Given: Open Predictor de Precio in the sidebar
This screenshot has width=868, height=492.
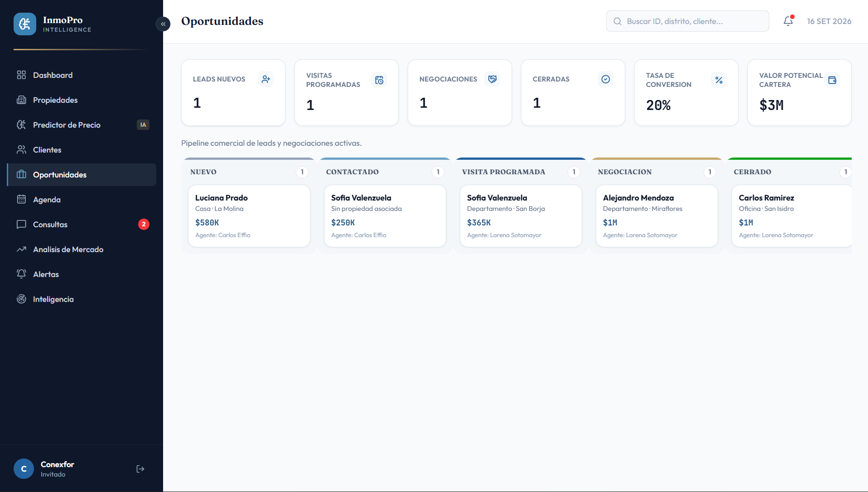Looking at the screenshot, I should [82, 125].
